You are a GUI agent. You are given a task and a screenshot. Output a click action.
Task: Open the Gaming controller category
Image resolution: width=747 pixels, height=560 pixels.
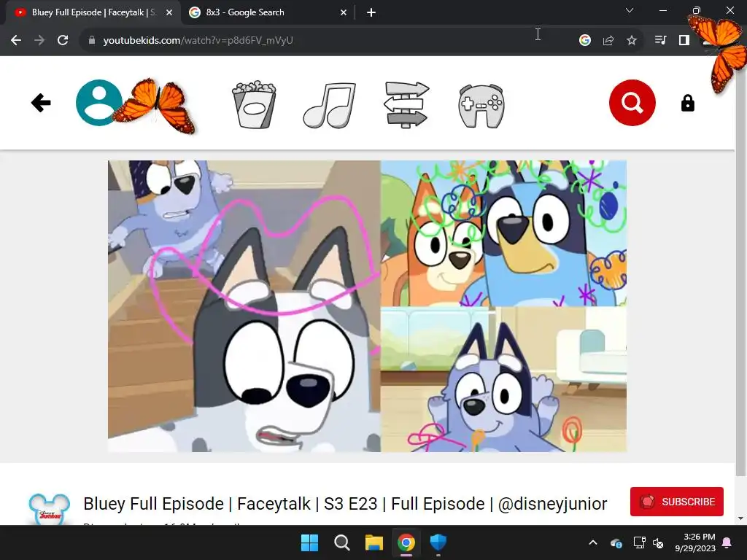coord(481,106)
